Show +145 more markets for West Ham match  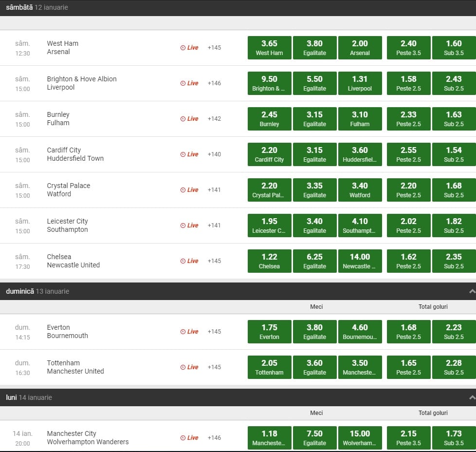click(214, 48)
